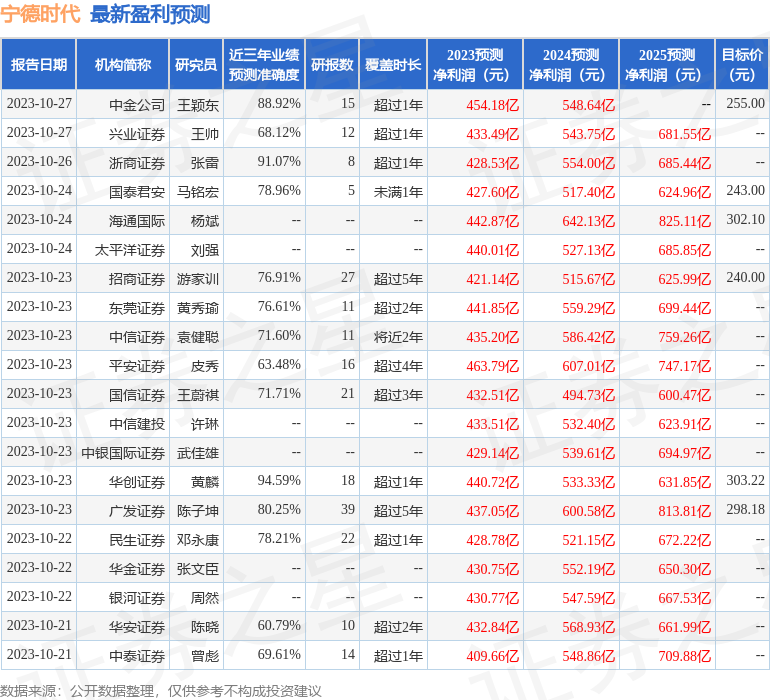This screenshot has height=700, width=770.
Task: Click the target price 255.00
Action: [745, 103]
